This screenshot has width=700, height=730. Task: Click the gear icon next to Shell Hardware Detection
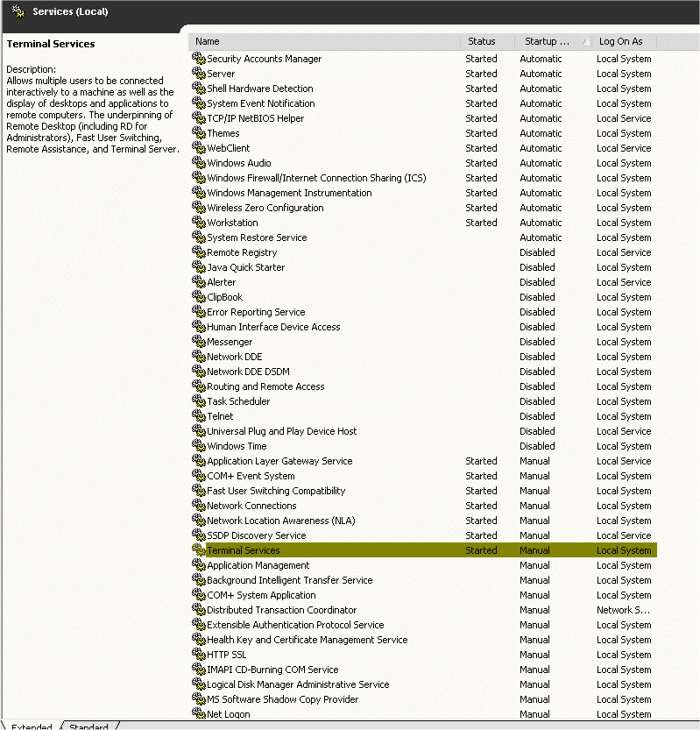point(199,88)
